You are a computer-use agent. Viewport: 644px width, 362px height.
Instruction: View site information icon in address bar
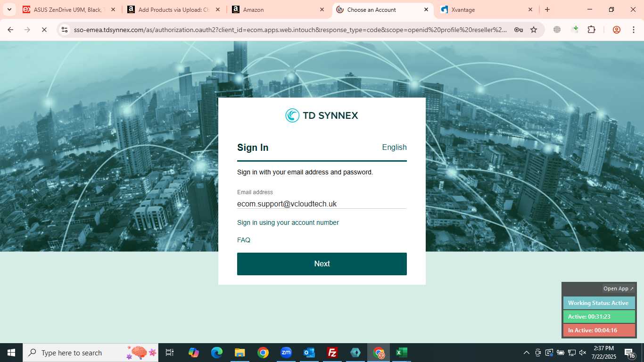click(x=65, y=30)
